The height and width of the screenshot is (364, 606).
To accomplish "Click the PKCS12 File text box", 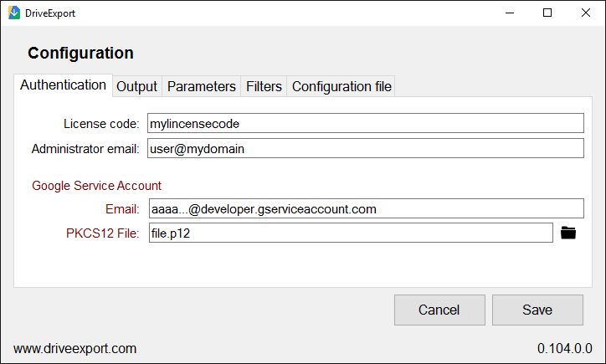I will pyautogui.click(x=351, y=233).
